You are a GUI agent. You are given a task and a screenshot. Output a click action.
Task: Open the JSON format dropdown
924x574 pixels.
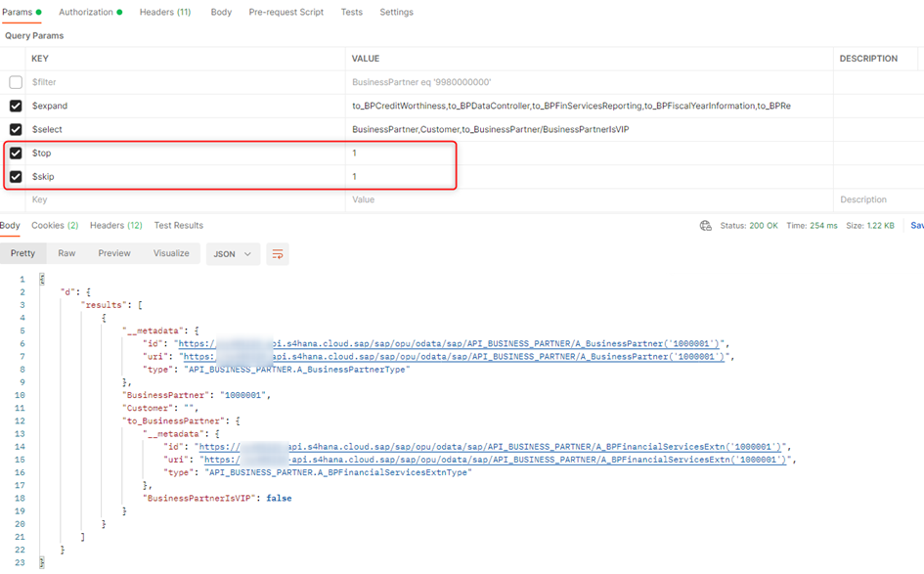pos(233,254)
